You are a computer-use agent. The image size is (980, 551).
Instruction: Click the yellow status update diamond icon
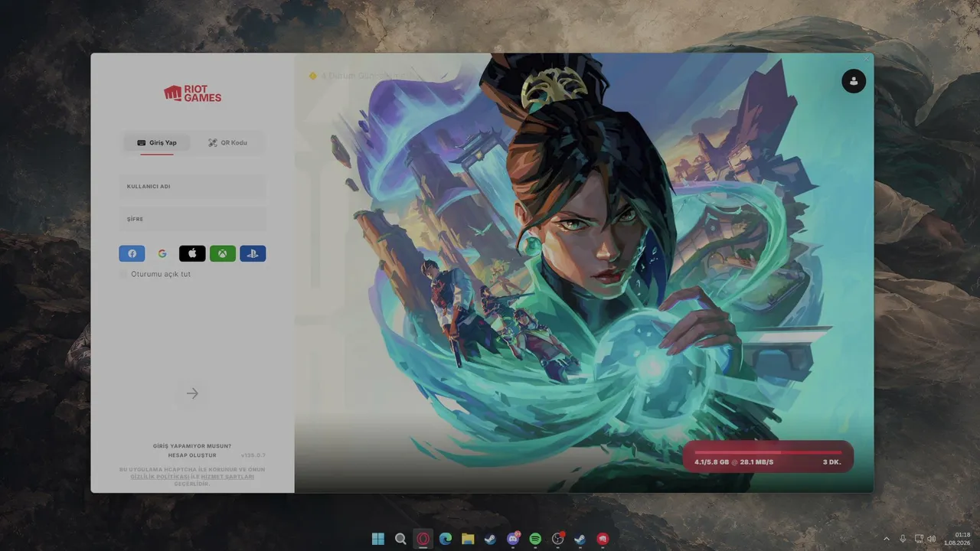[x=312, y=76]
